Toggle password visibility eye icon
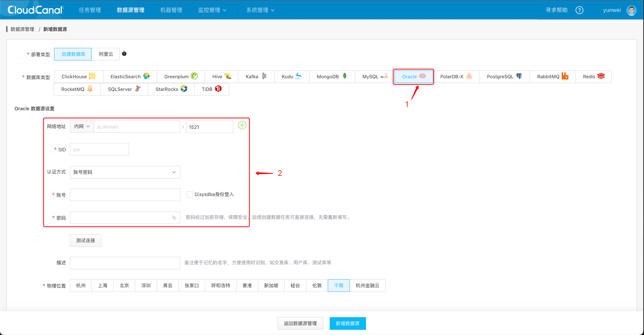Viewport: 644px width, 335px height. 174,218
